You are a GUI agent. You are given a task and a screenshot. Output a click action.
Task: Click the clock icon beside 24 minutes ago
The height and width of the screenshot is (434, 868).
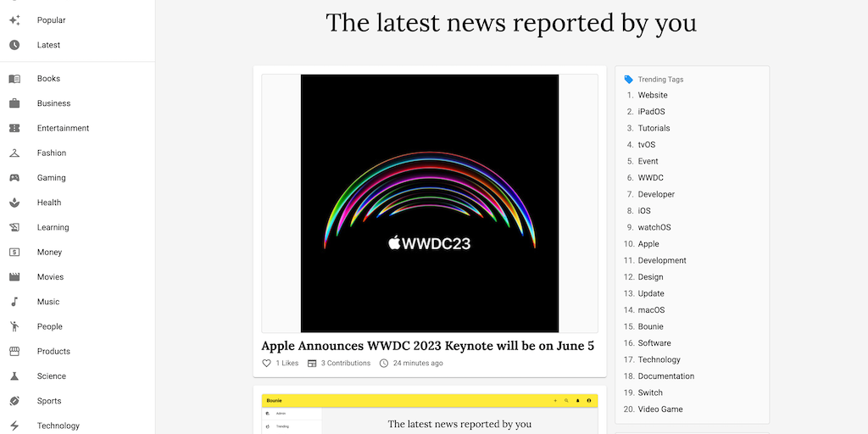pyautogui.click(x=384, y=363)
